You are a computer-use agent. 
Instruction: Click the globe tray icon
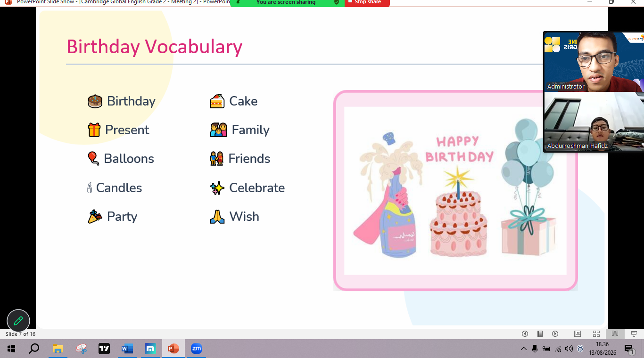coord(580,349)
